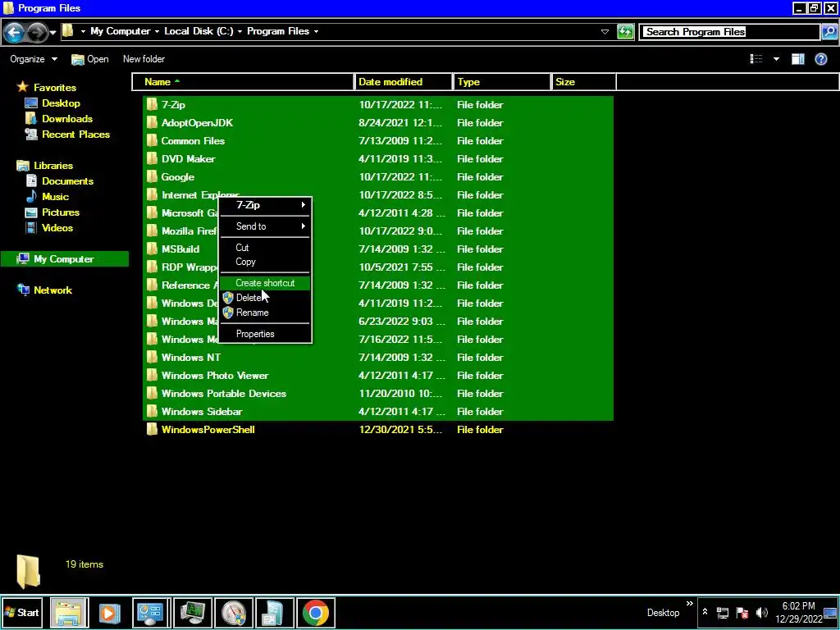The width and height of the screenshot is (840, 630).
Task: Open the Send to submenu
Action: 265,226
